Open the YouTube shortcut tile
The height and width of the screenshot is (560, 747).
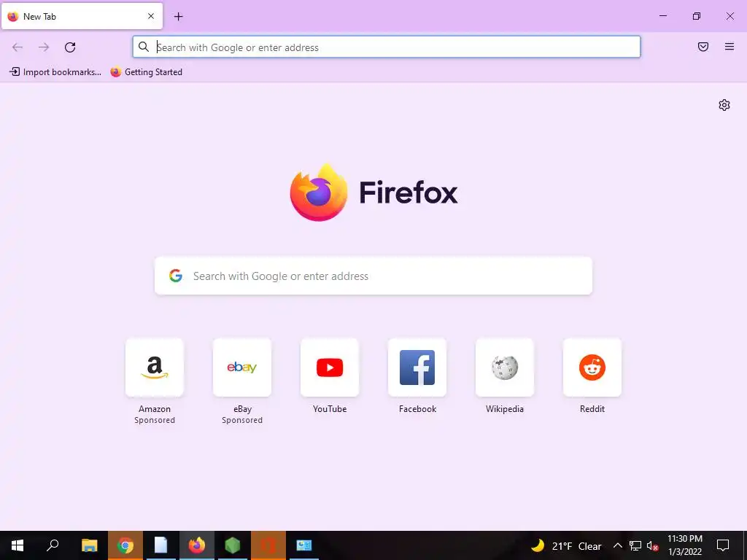330,367
